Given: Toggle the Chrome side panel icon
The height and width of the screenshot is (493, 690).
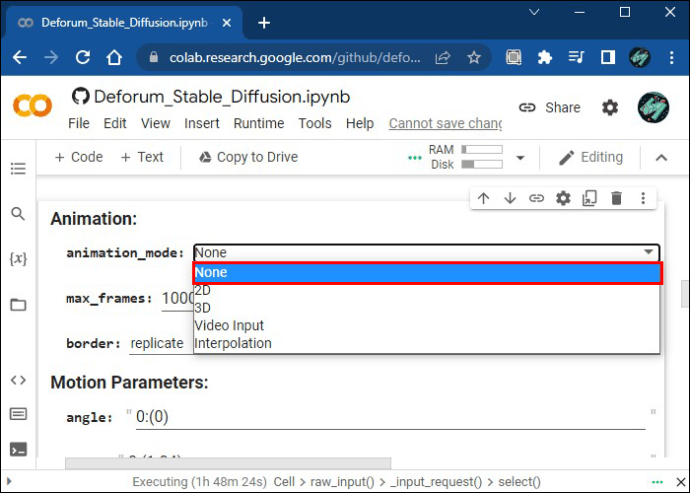Looking at the screenshot, I should (608, 57).
